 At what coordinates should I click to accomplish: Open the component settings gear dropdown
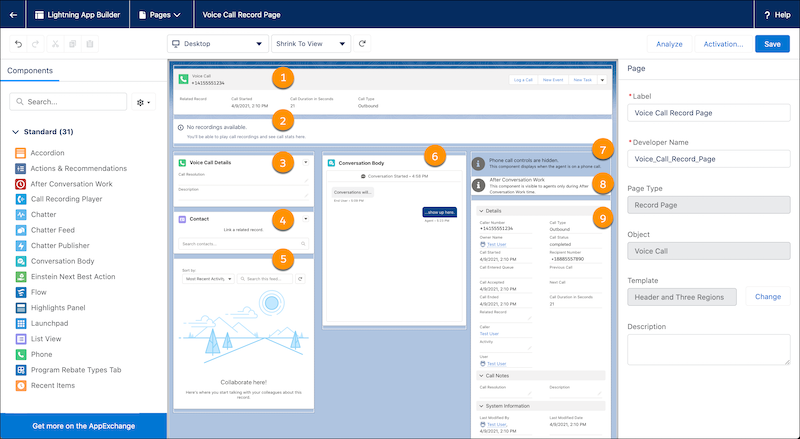[x=144, y=102]
